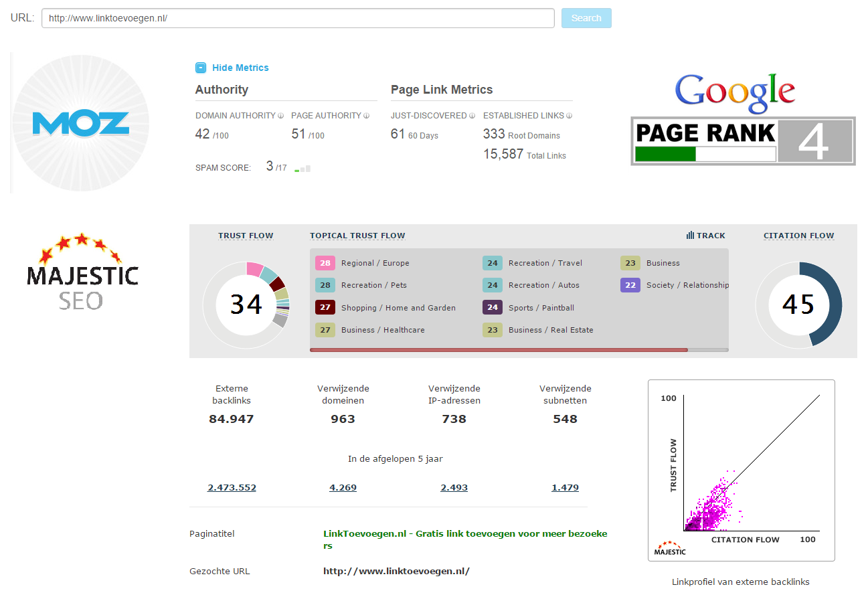
Task: Click the Established Links info icon
Action: coord(570,116)
